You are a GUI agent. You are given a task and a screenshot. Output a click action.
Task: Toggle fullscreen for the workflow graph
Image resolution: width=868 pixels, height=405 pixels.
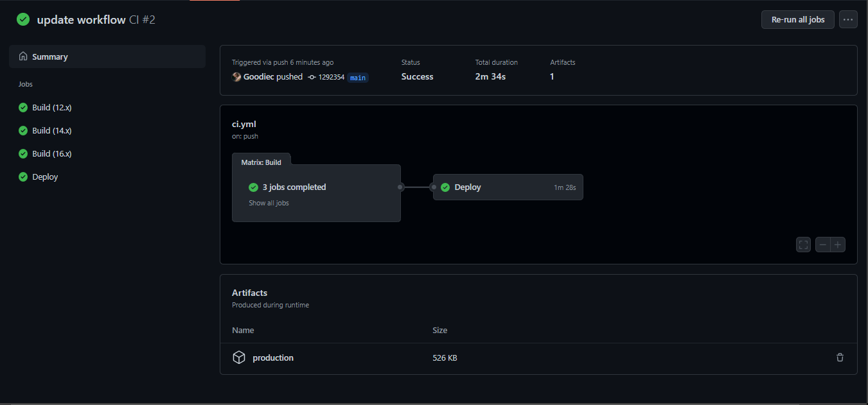(803, 245)
